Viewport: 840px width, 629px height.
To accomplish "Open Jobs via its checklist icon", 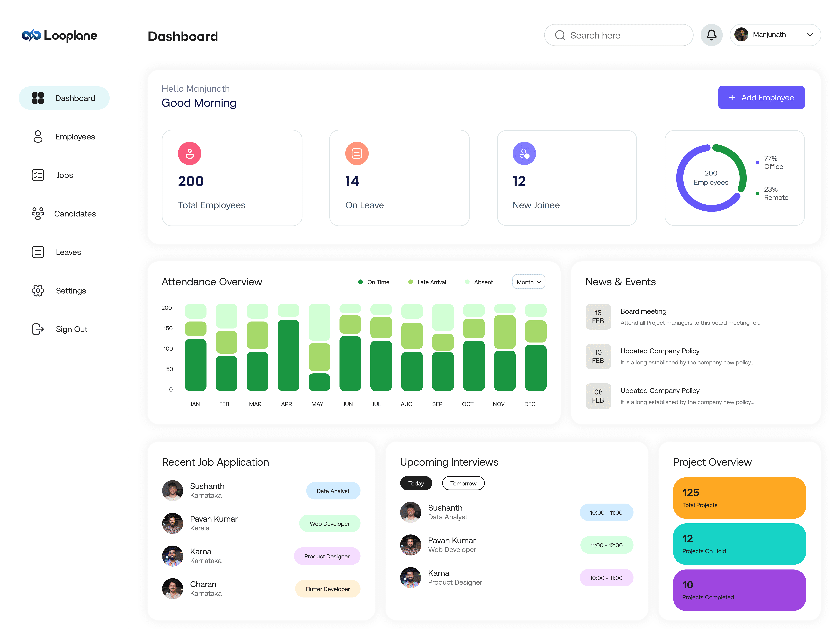I will (x=38, y=175).
